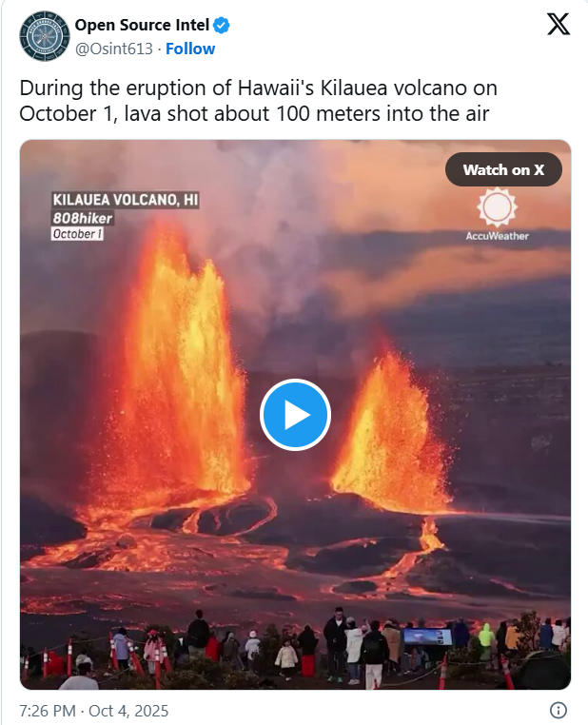Click the AccuWeather text watermark
The height and width of the screenshot is (725, 588).
pos(497,236)
